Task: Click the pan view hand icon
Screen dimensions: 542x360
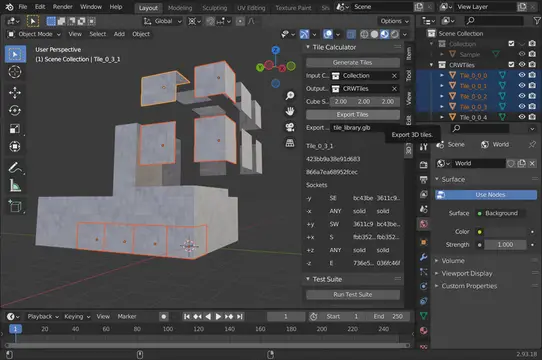Action: point(290,111)
